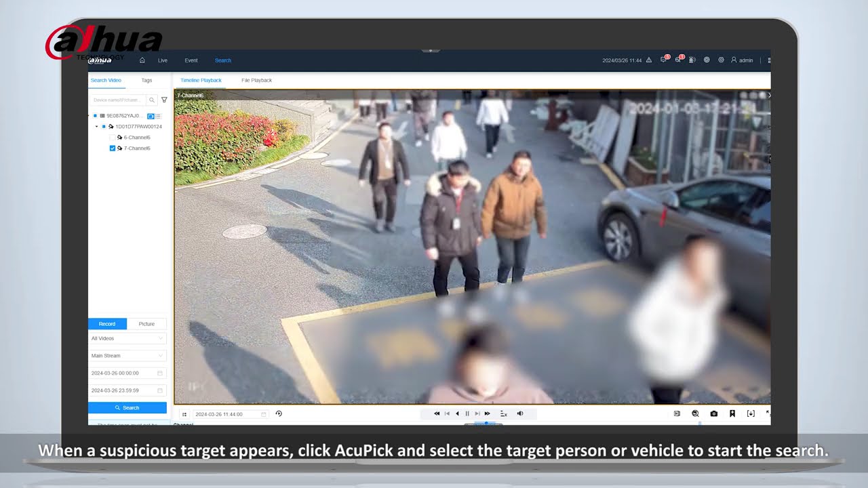This screenshot has width=868, height=488.
Task: Select the Record toggle button
Action: [107, 324]
